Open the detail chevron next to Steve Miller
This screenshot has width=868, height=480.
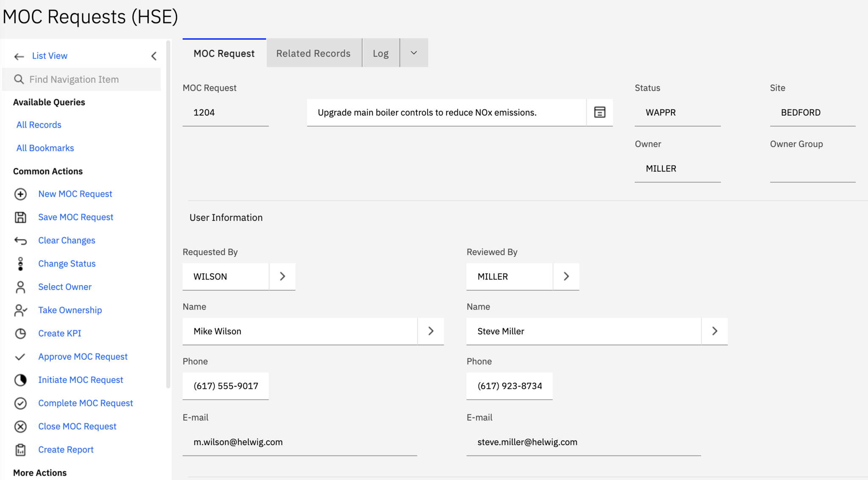click(715, 331)
